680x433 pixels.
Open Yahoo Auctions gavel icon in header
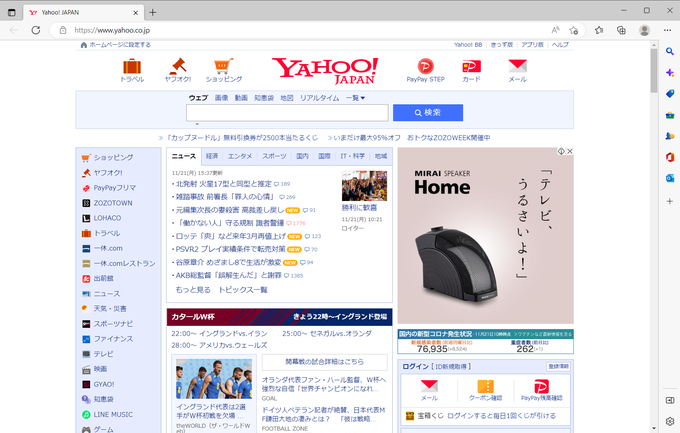[178, 66]
